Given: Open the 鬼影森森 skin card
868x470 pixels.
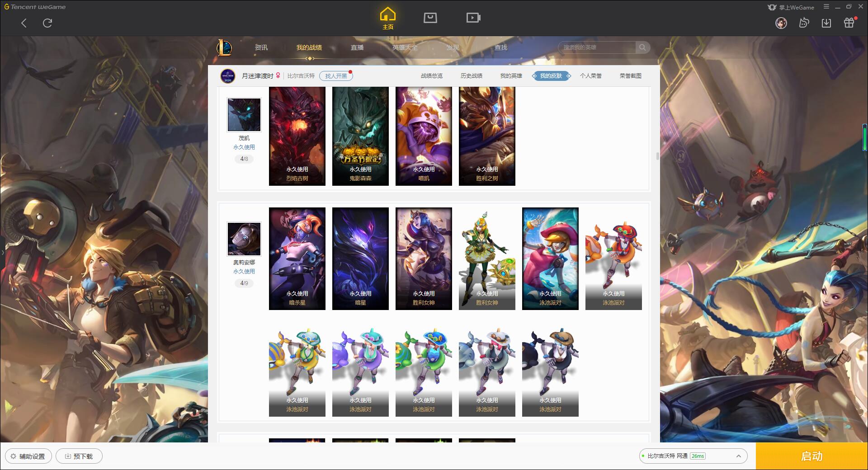Looking at the screenshot, I should click(360, 136).
